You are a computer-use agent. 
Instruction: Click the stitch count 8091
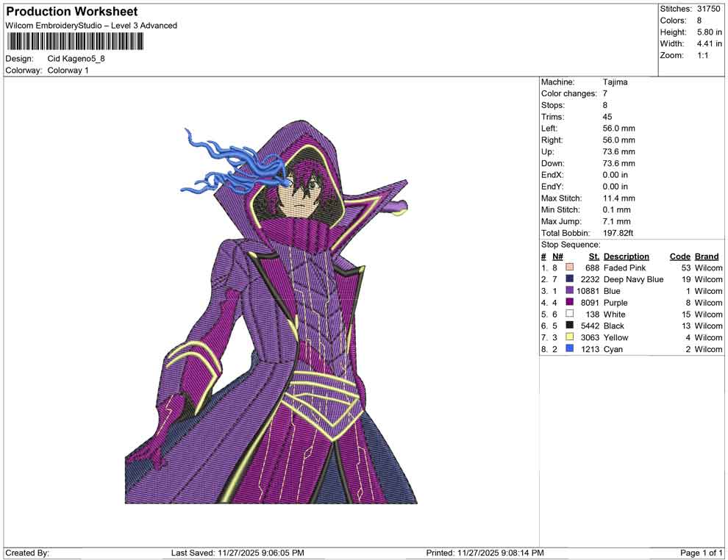(590, 303)
